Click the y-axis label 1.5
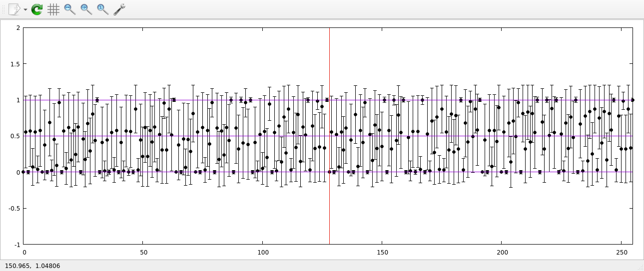This screenshot has width=644, height=271. pos(15,64)
